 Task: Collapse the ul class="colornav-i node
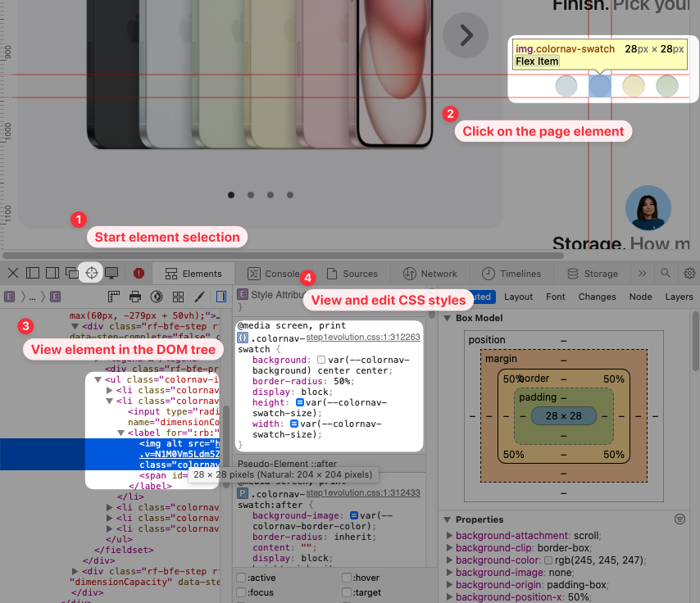pyautogui.click(x=98, y=380)
